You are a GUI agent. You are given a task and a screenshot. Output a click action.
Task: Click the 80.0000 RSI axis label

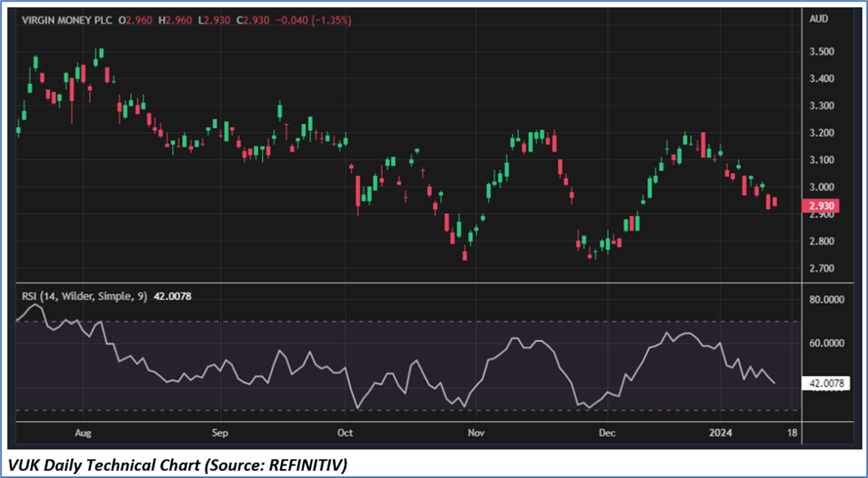pyautogui.click(x=826, y=300)
